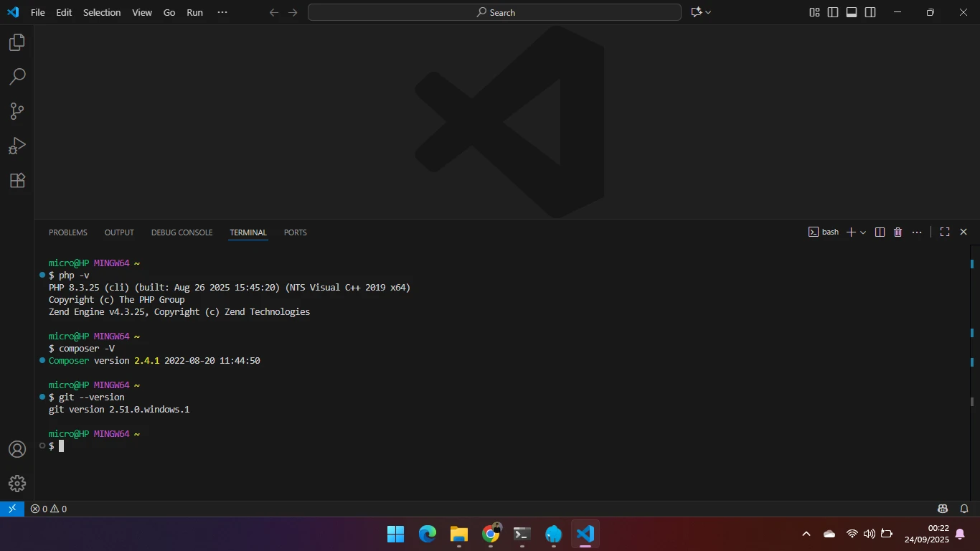The height and width of the screenshot is (551, 980).
Task: Click errors and warnings count in status bar
Action: pos(49,509)
